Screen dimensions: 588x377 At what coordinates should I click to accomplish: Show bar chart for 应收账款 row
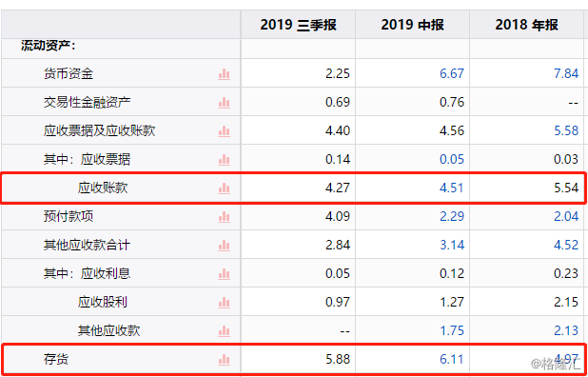pyautogui.click(x=224, y=188)
